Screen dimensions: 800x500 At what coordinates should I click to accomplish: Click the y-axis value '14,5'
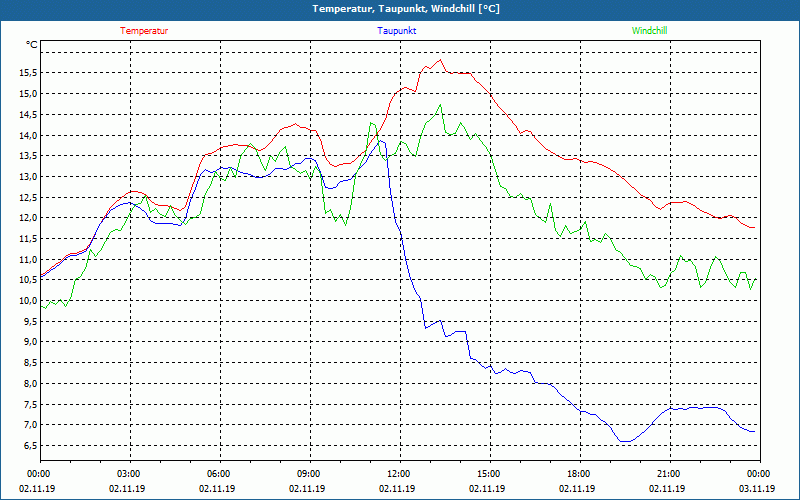point(28,115)
